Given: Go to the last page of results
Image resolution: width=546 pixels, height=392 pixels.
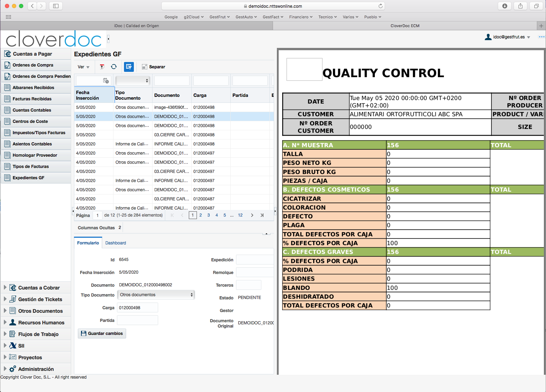Looking at the screenshot, I should [262, 215].
